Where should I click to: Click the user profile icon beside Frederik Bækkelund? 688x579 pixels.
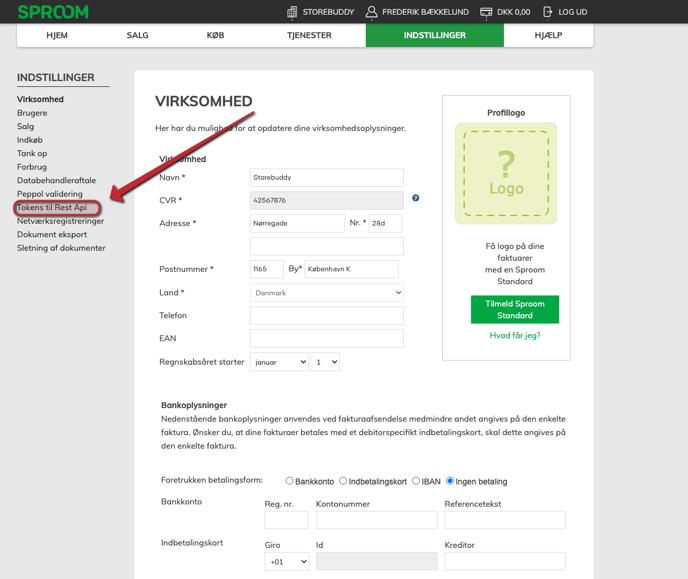click(x=371, y=12)
